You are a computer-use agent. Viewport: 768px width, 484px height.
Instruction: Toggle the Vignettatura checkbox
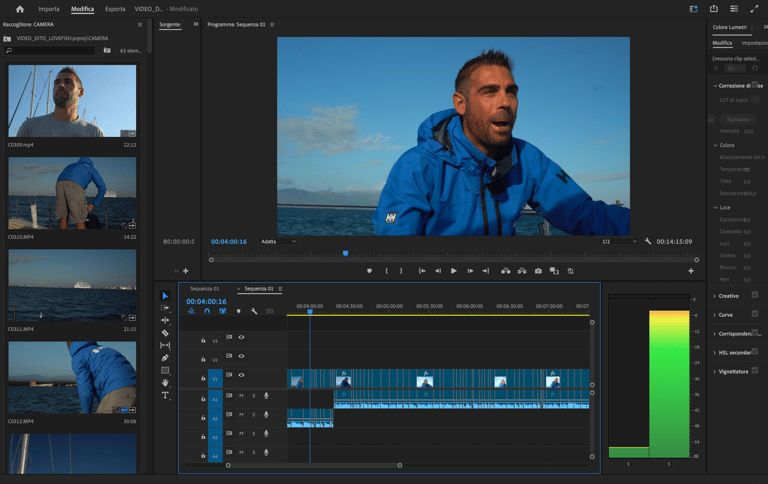tap(755, 370)
